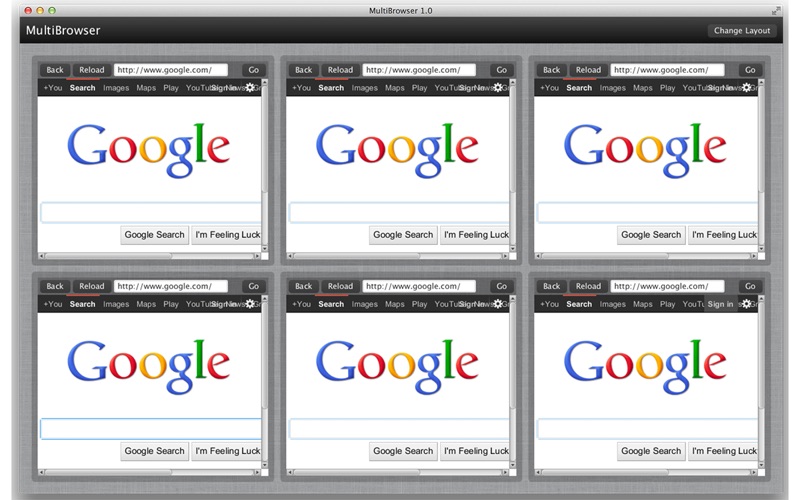Screen dimensions: 800x500
Task: Open Maps in the bottom-left pane
Action: (146, 304)
